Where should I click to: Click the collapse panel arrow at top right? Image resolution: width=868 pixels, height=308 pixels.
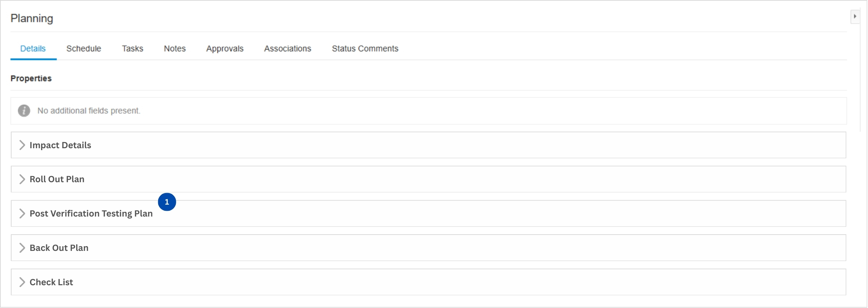tap(855, 17)
